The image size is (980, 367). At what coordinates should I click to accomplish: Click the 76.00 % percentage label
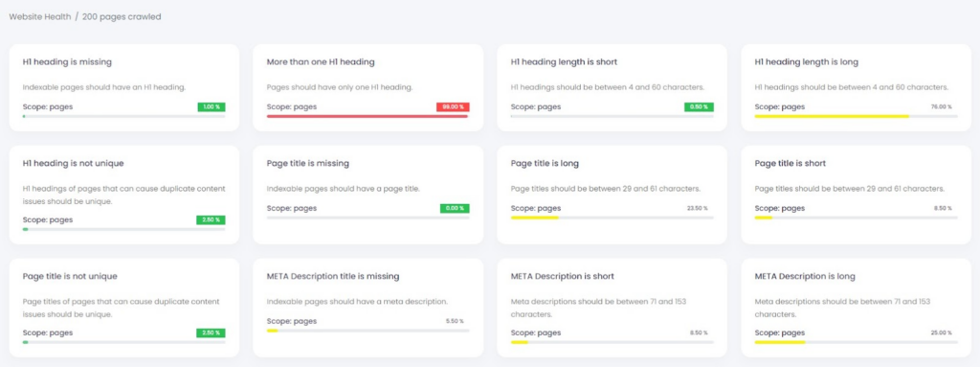pyautogui.click(x=942, y=107)
